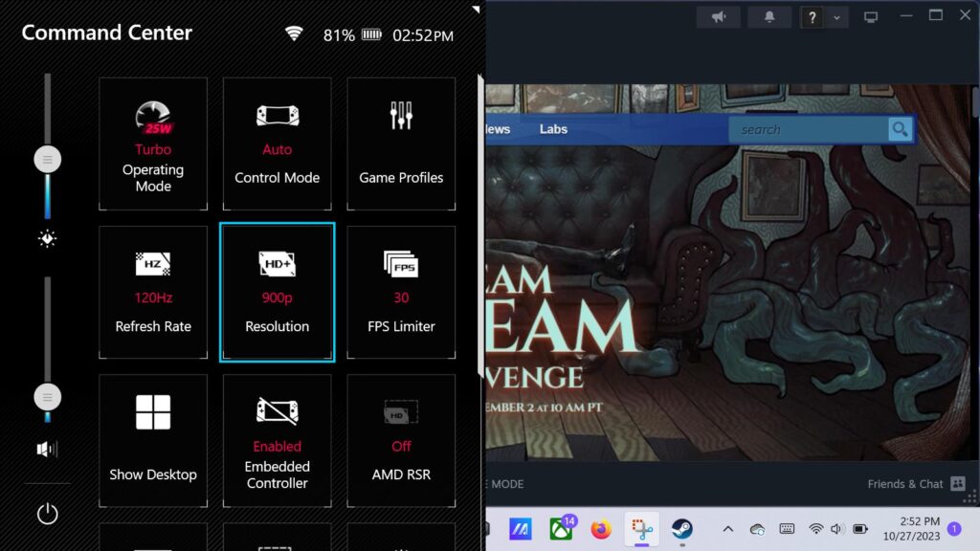Click the taskbar battery tray icon
980x551 pixels.
coord(860,529)
